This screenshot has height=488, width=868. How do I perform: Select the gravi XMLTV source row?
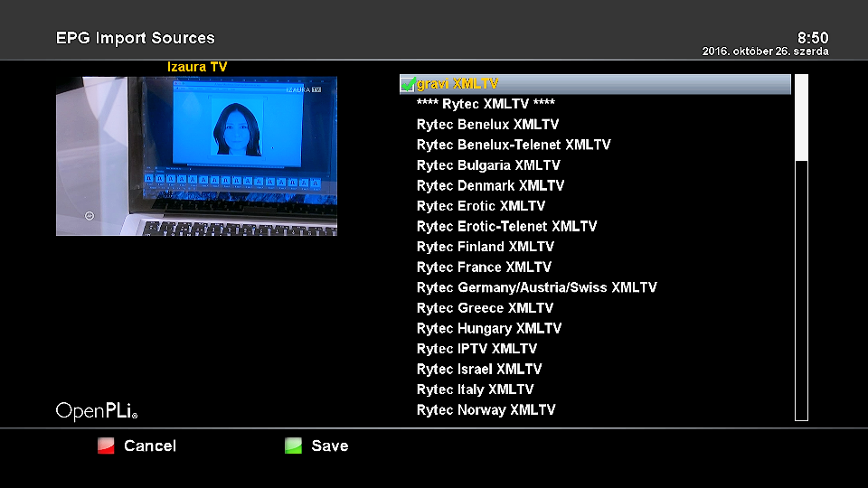pos(595,84)
